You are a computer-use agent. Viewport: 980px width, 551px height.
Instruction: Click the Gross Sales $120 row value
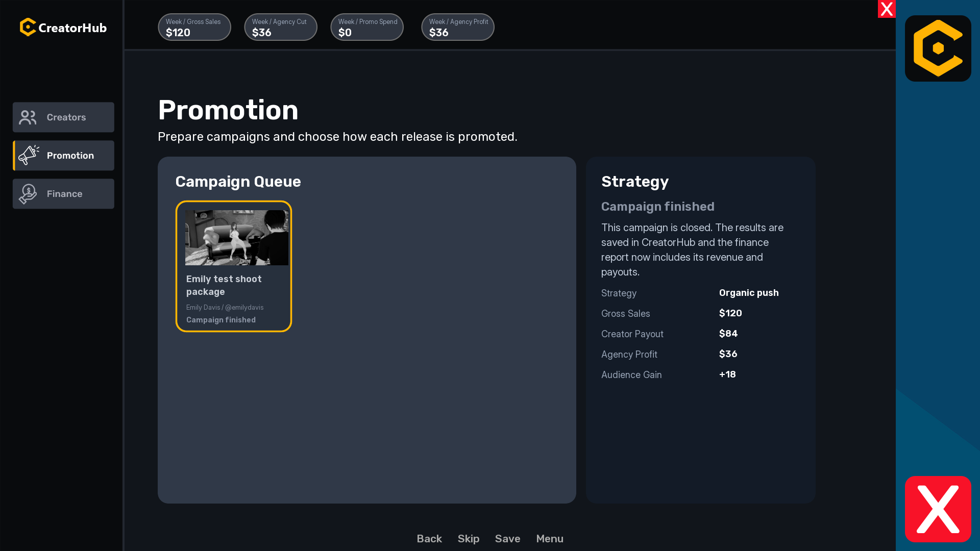pyautogui.click(x=730, y=313)
